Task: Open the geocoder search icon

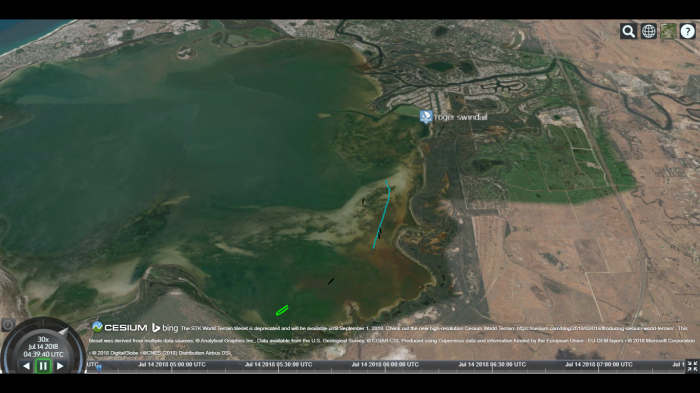Action: 628,31
